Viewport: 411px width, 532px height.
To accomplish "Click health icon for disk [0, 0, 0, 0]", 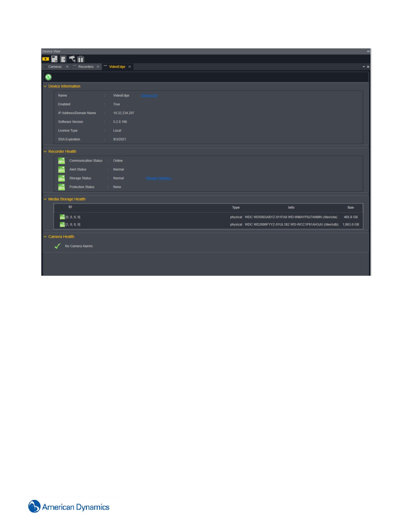I will (x=62, y=217).
